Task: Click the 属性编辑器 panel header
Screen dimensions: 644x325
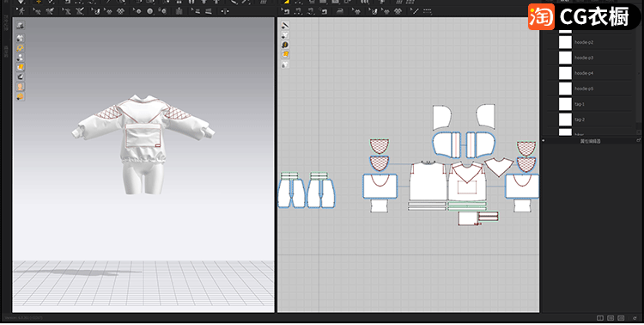Action: tap(590, 141)
